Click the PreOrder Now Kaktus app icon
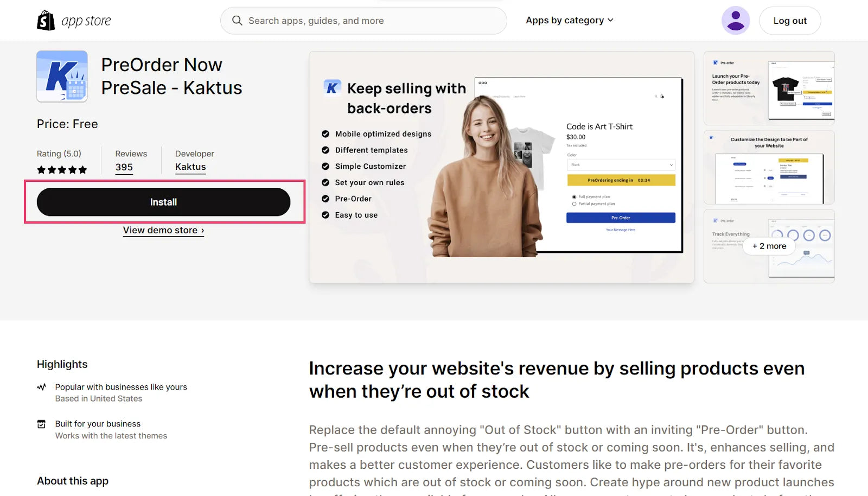The width and height of the screenshot is (868, 496). (x=62, y=77)
